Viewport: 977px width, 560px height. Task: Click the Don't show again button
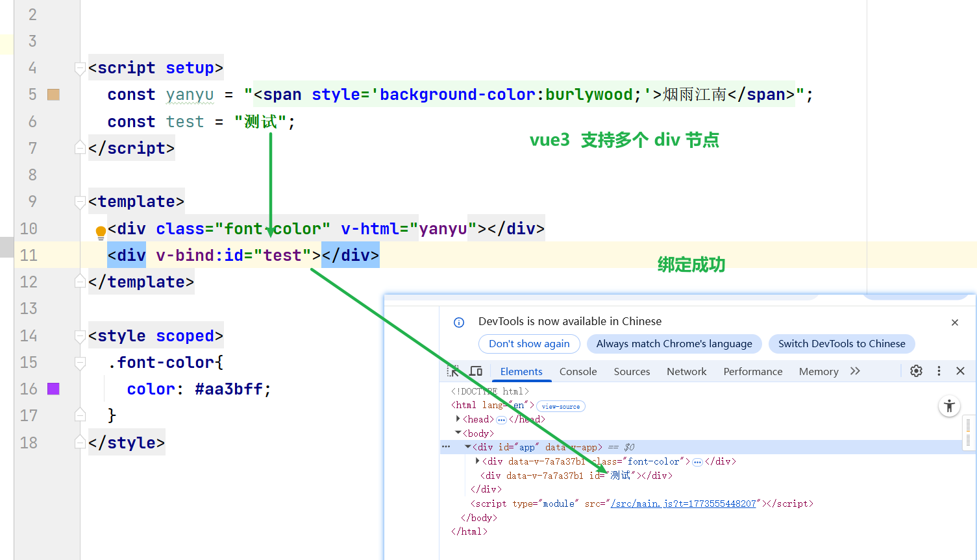pos(529,344)
